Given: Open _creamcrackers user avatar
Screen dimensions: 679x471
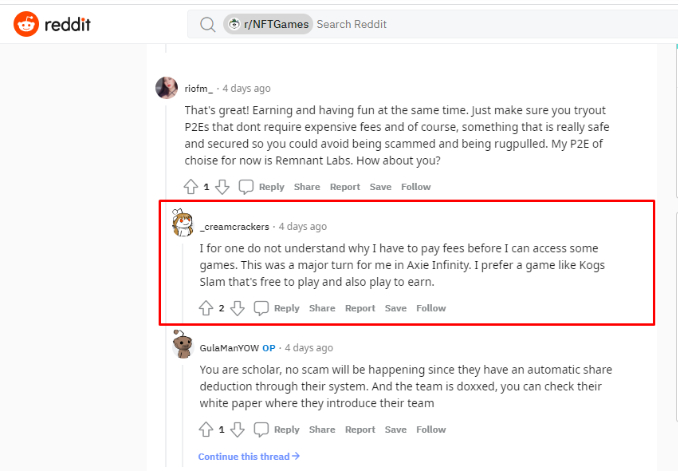Looking at the screenshot, I should [x=182, y=224].
